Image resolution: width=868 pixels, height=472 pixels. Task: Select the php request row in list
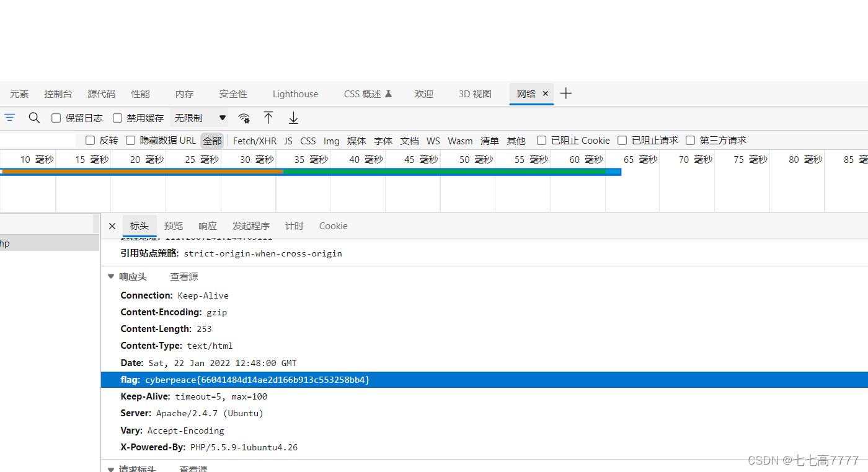[x=50, y=243]
